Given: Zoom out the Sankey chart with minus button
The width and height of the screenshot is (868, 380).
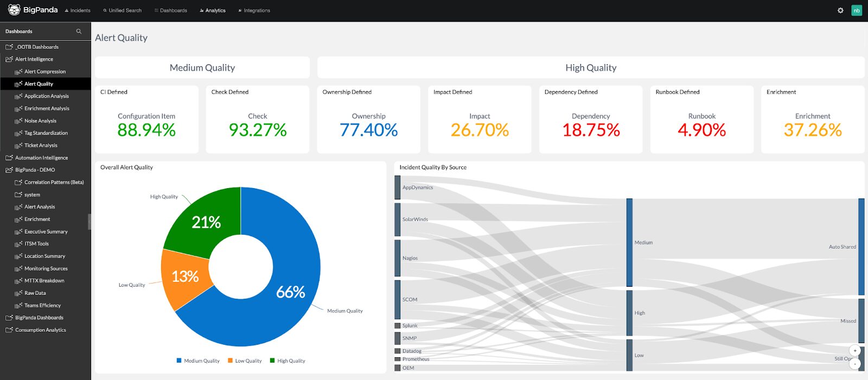Looking at the screenshot, I should coord(855,364).
